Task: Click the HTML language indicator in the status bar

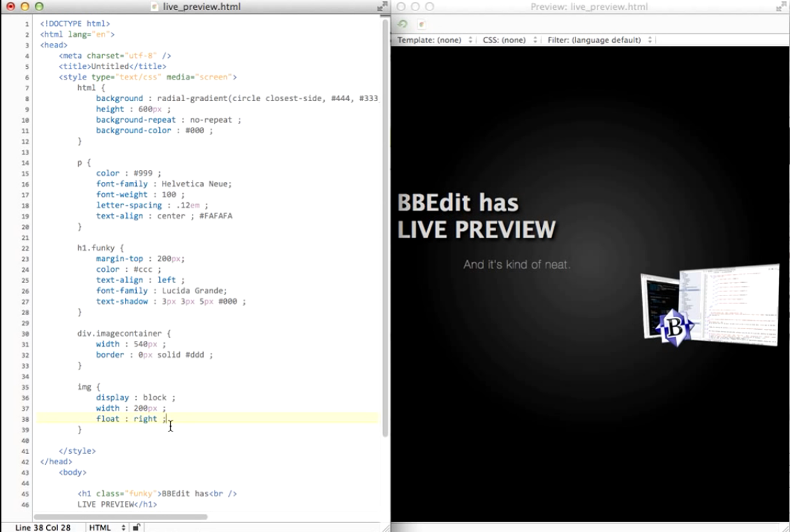Action: point(100,527)
